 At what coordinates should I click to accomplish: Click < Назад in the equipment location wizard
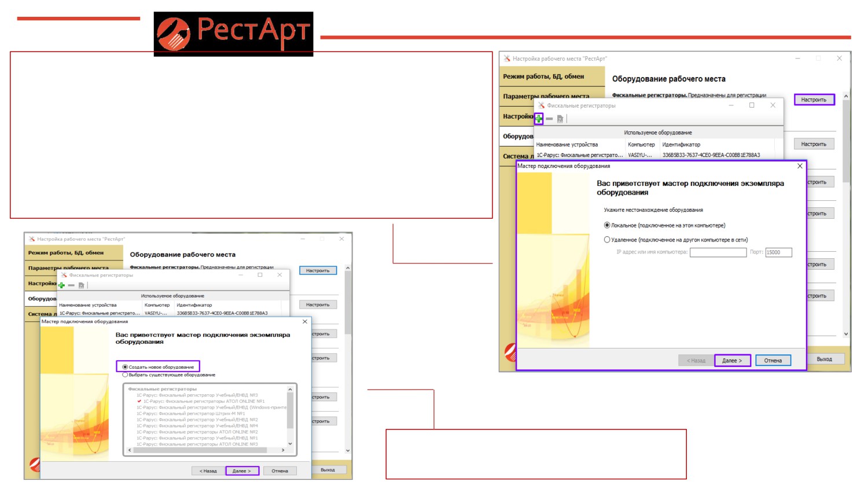point(696,361)
